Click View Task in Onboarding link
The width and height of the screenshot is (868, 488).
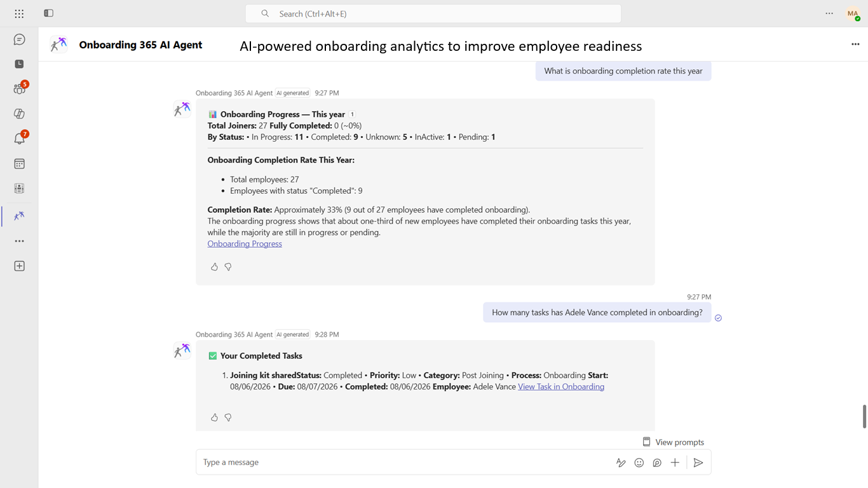(x=561, y=386)
